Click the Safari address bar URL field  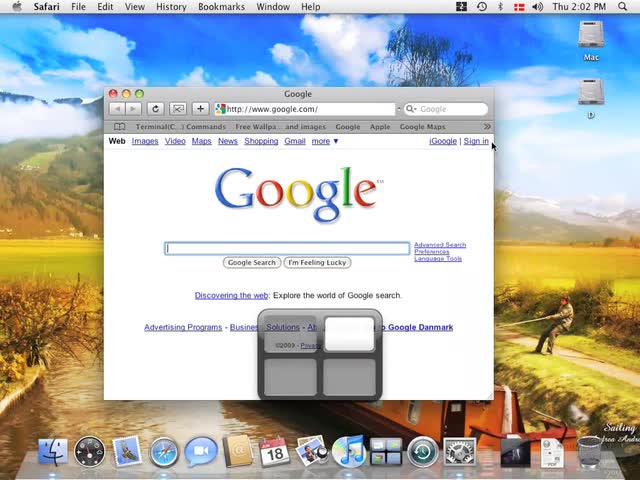305,109
